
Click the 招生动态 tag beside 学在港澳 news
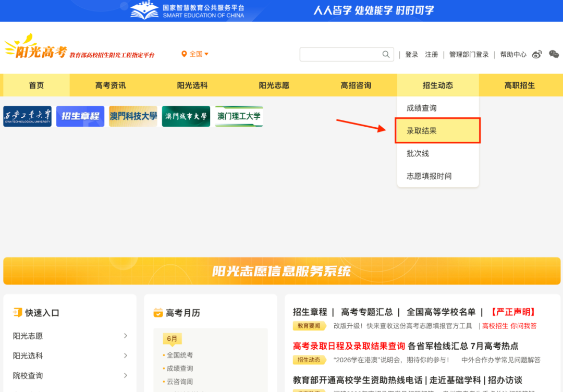coord(309,360)
